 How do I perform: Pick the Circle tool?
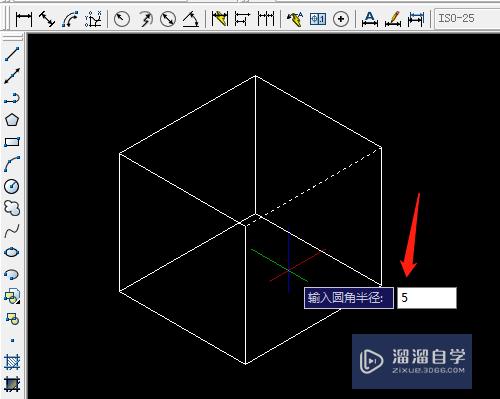pos(12,186)
